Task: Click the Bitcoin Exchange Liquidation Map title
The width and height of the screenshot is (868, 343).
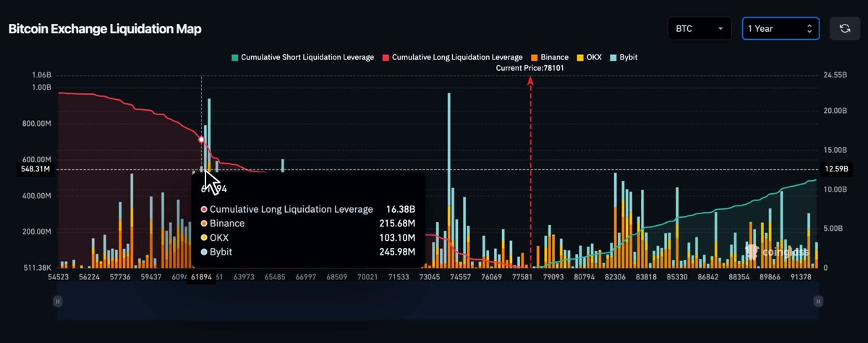Action: tap(105, 29)
